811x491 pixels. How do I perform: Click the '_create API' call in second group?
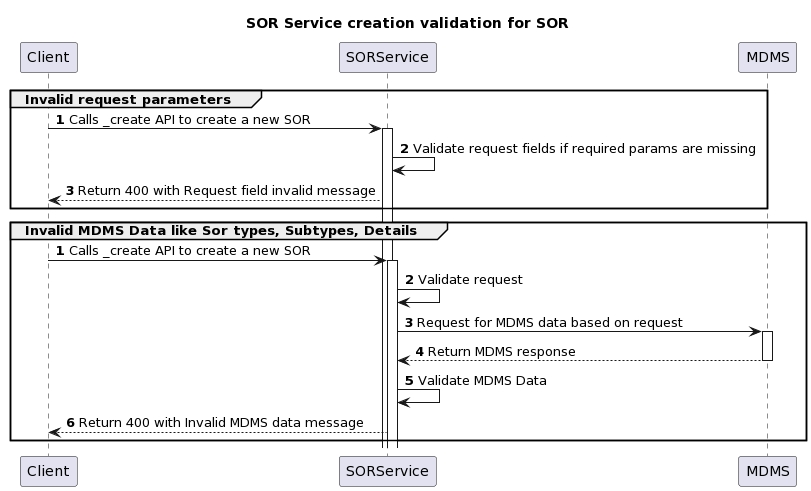189,250
